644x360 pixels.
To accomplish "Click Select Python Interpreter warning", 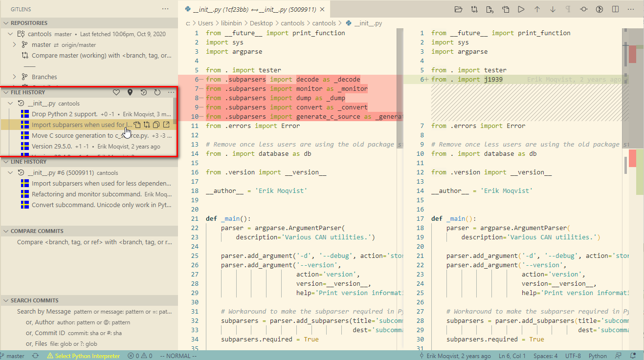I will point(83,356).
